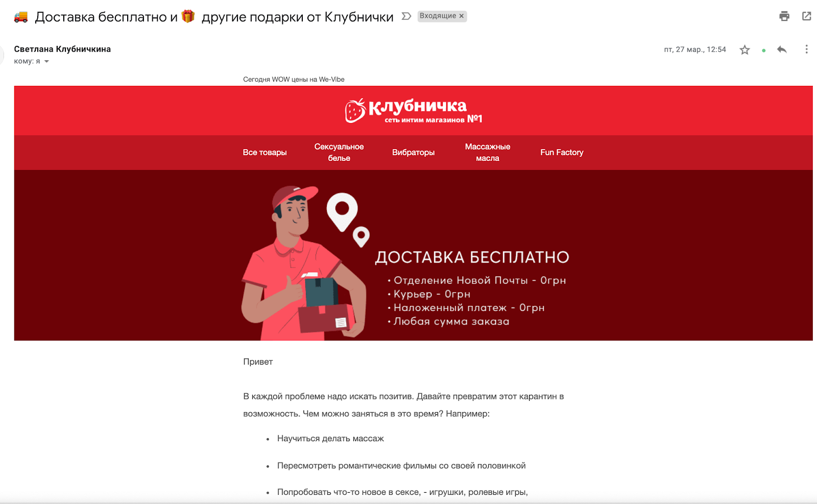
Task: Click the importance marker next to subject
Action: click(x=406, y=16)
